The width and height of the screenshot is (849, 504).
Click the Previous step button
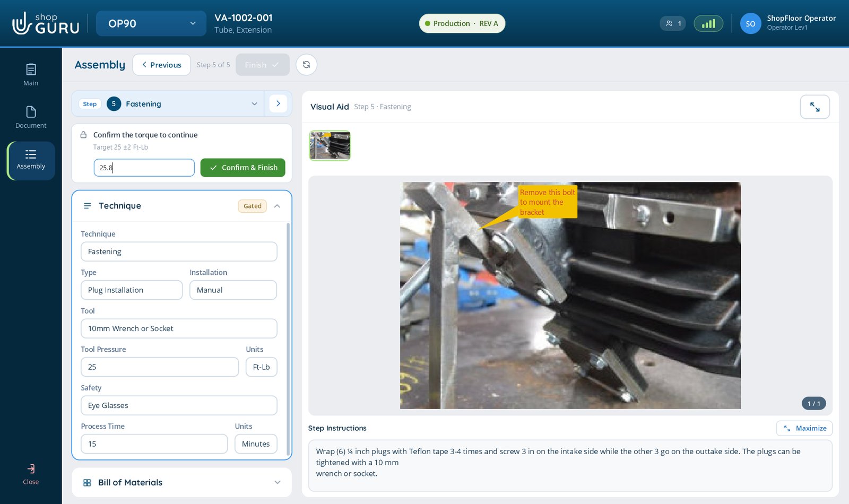click(161, 65)
